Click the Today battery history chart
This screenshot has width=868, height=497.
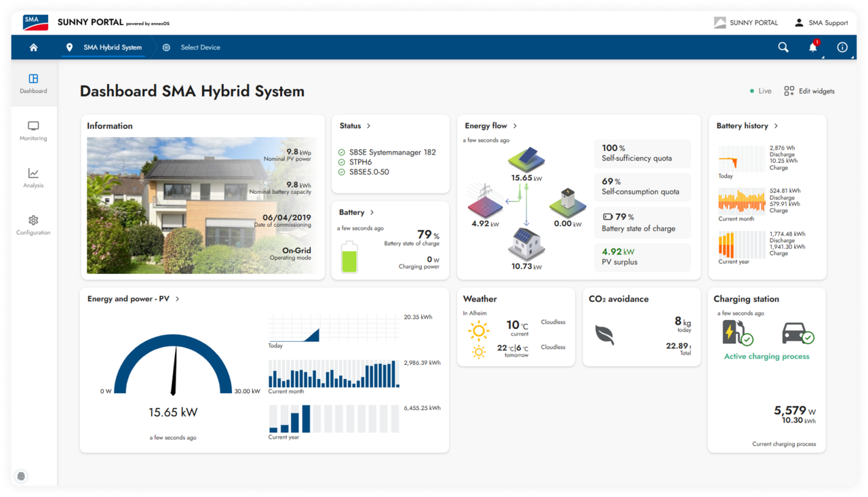coord(741,159)
